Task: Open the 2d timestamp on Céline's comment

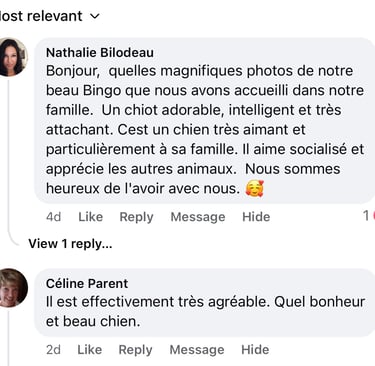Action: [x=53, y=349]
